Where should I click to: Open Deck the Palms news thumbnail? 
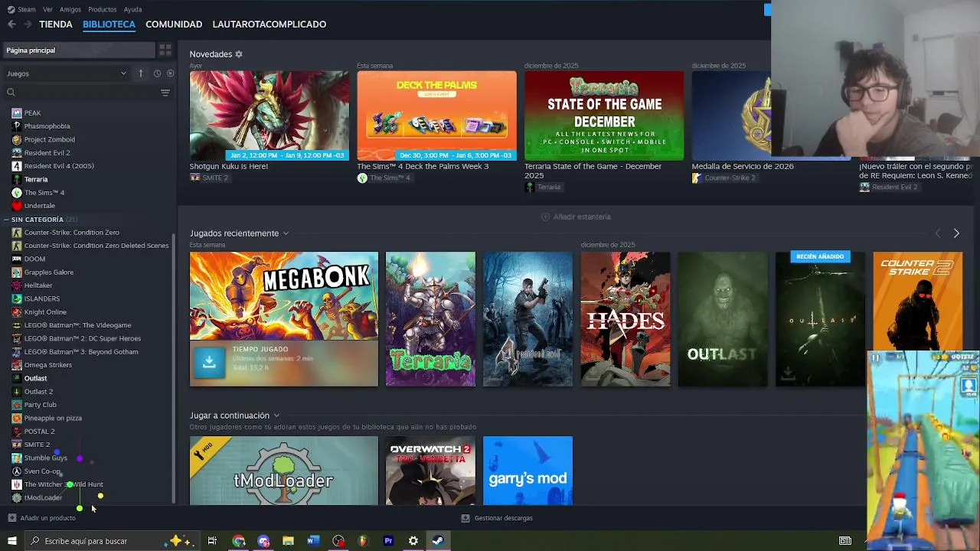(x=436, y=116)
